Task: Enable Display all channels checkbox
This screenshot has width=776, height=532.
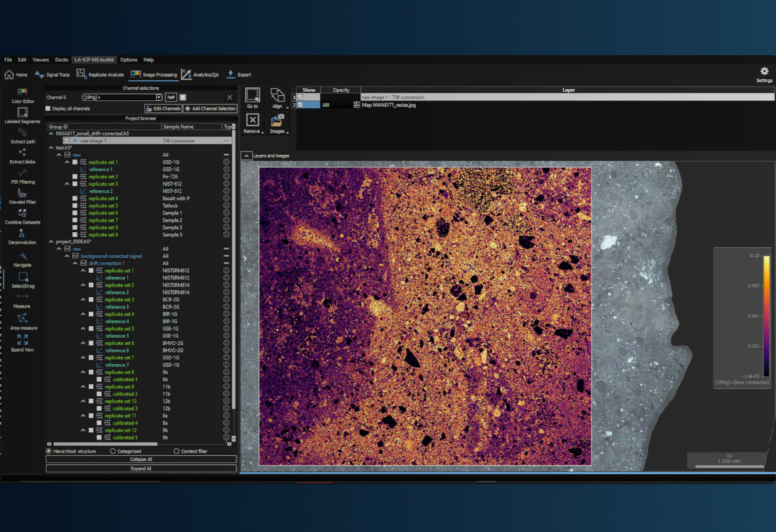Action: [48, 108]
